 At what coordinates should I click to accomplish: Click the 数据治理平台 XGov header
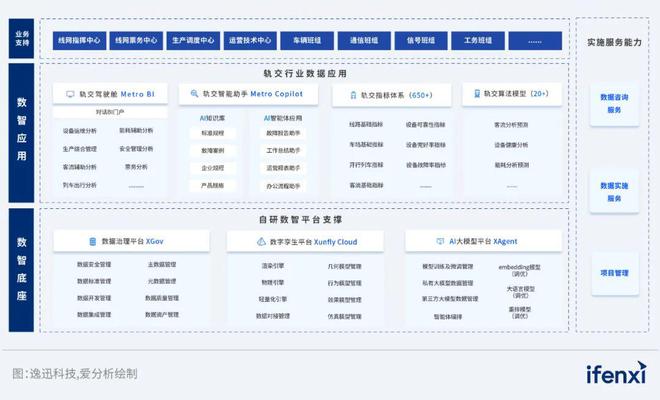point(131,241)
